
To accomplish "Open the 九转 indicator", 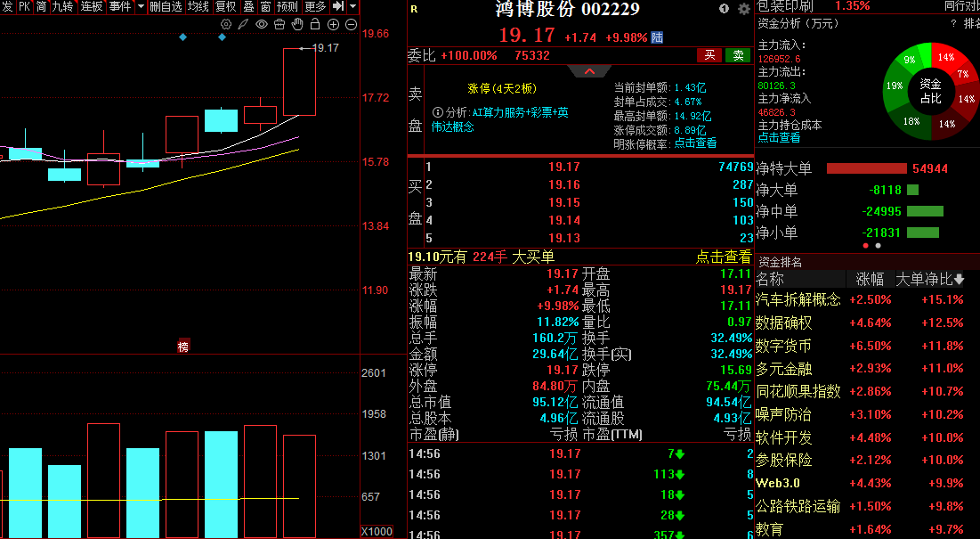I will (x=62, y=6).
